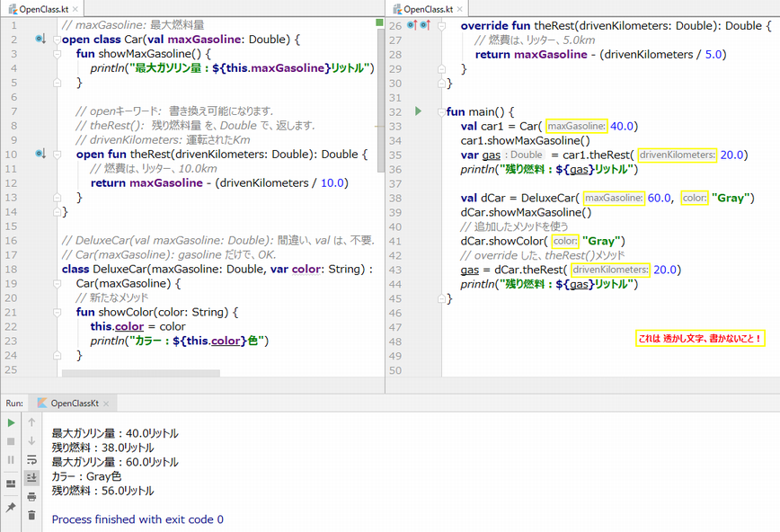Collapse the main function fold on line 32
The width and height of the screenshot is (780, 532).
click(441, 112)
